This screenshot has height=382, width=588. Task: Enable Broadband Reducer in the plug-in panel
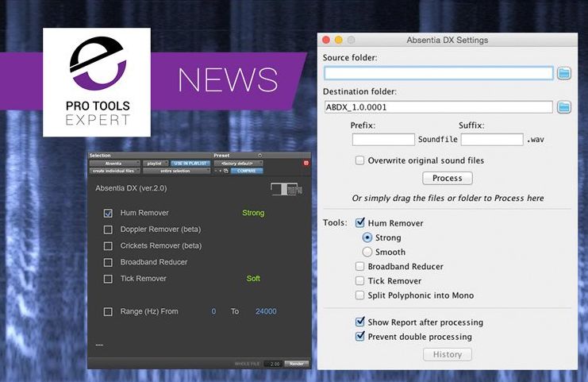pyautogui.click(x=108, y=262)
